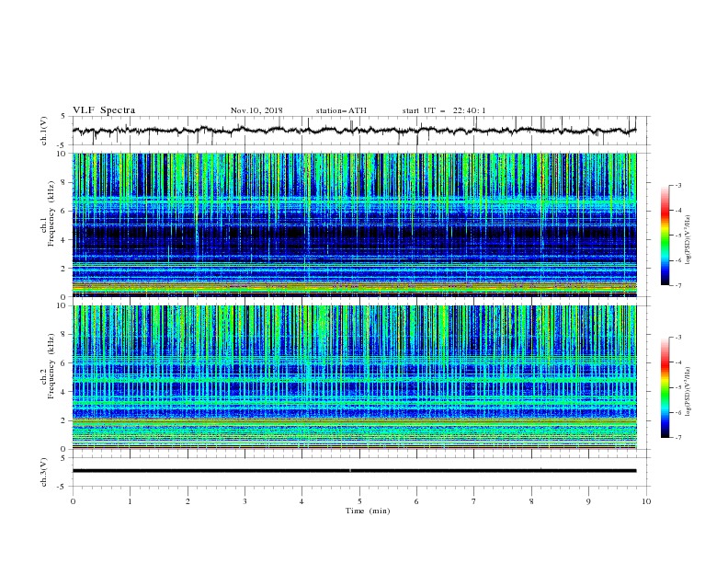The height and width of the screenshot is (563, 728).
Task: Click the 'ch.1(V)' waveform axis label
Action: 44,131
